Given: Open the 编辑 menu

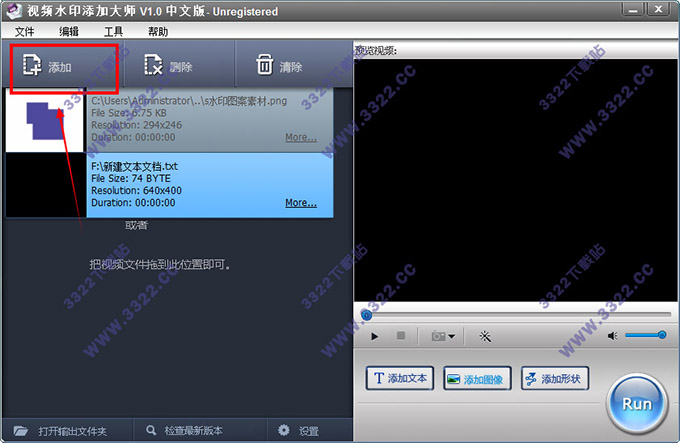Looking at the screenshot, I should [69, 32].
